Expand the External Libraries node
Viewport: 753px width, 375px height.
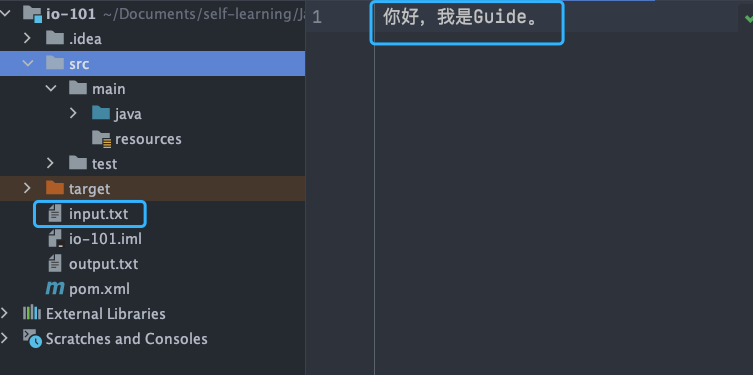point(5,313)
